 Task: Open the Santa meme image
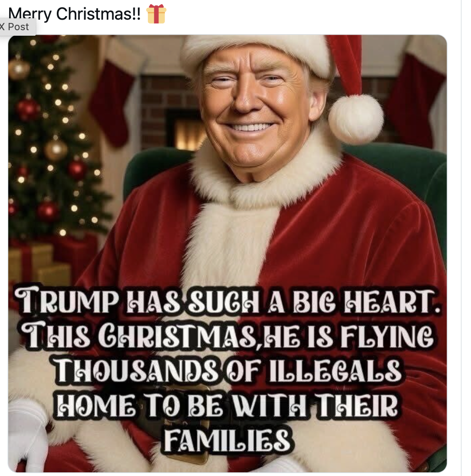pos(227,254)
